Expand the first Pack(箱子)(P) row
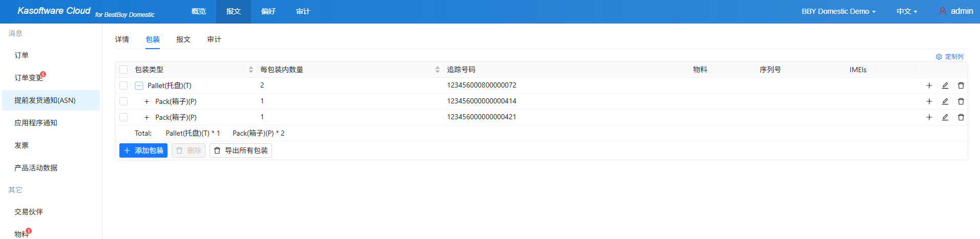 pos(147,101)
